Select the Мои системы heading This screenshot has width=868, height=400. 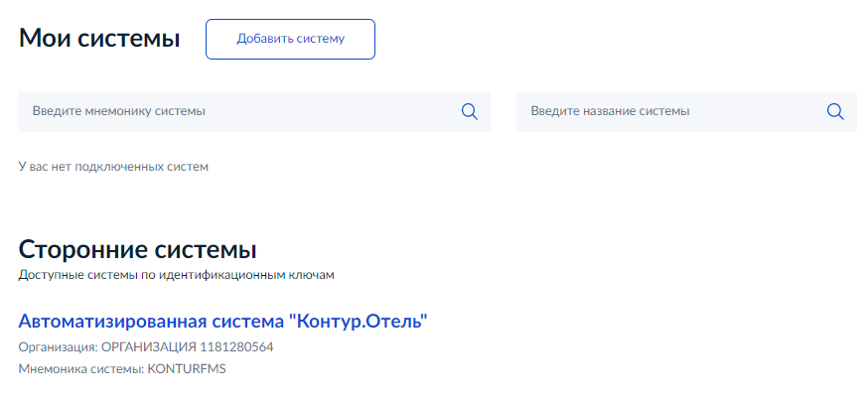(99, 40)
